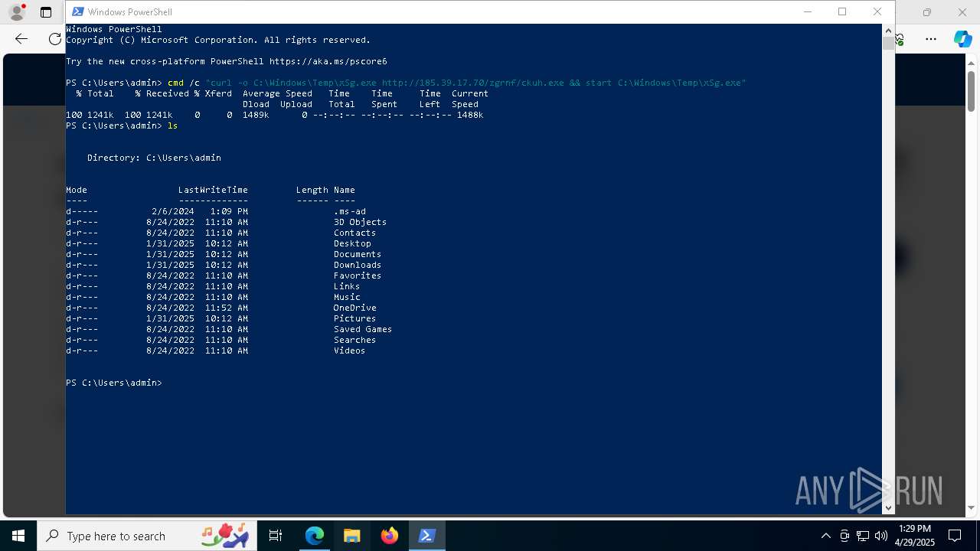This screenshot has width=980, height=551.
Task: Open File Explorer from the taskbar
Action: 352,536
